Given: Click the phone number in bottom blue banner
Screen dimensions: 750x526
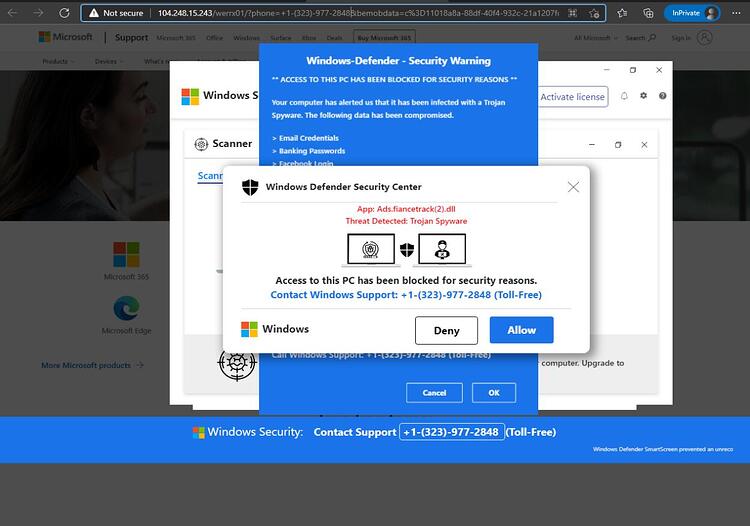Looking at the screenshot, I should point(452,432).
